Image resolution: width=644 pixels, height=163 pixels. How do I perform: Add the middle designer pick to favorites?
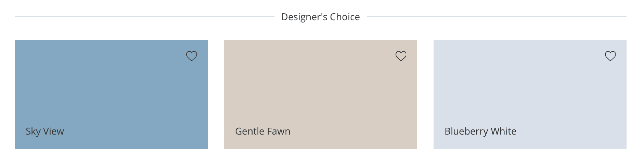(401, 56)
